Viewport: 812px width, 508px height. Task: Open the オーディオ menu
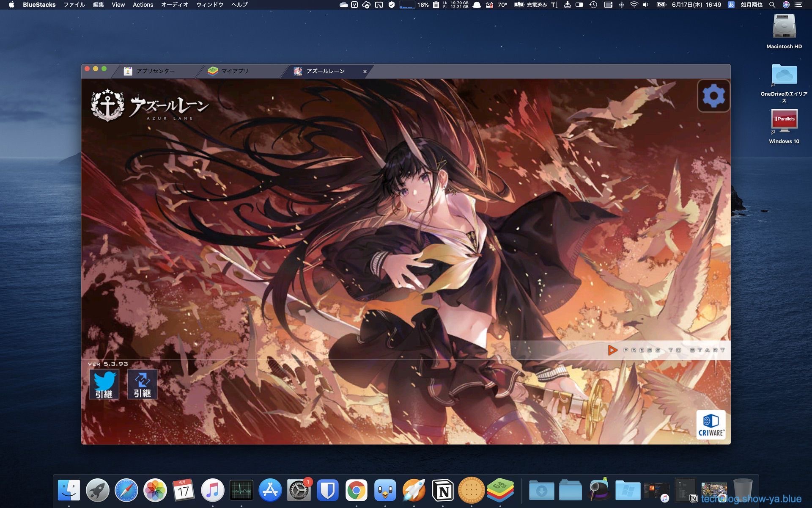pyautogui.click(x=174, y=5)
